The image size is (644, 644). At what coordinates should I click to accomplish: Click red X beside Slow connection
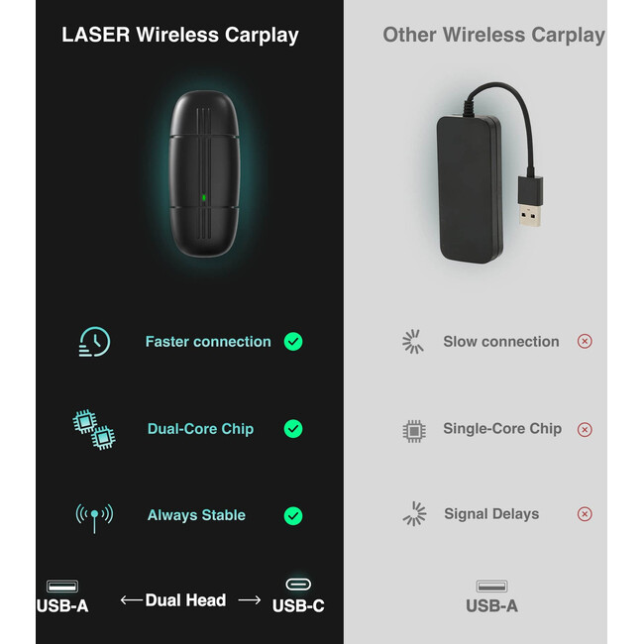coord(585,341)
